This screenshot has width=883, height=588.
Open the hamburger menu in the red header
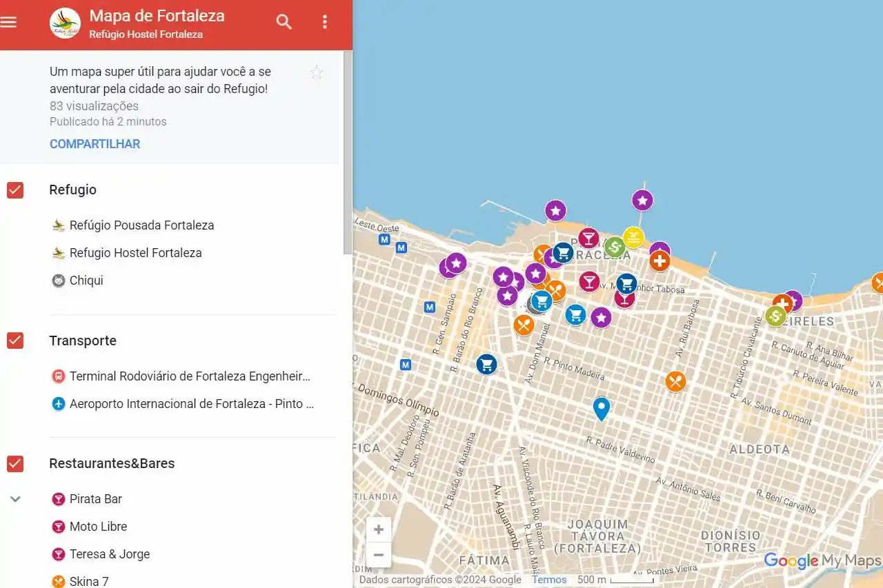(8, 22)
